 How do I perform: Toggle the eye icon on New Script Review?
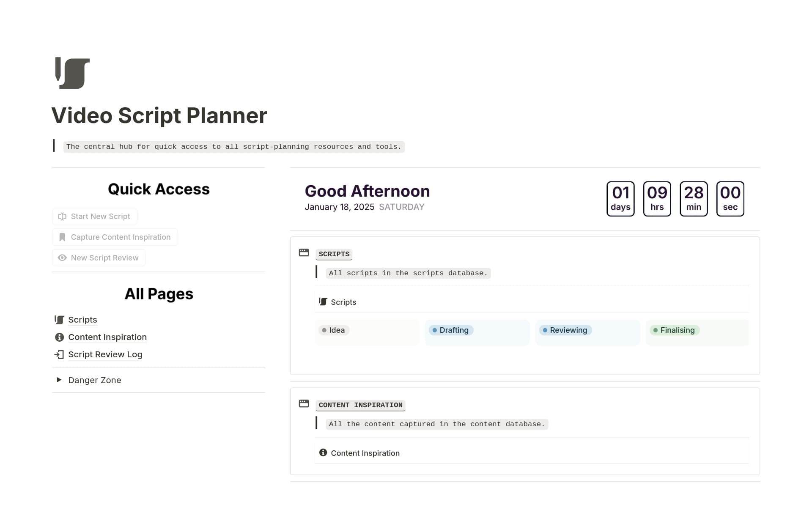tap(62, 258)
